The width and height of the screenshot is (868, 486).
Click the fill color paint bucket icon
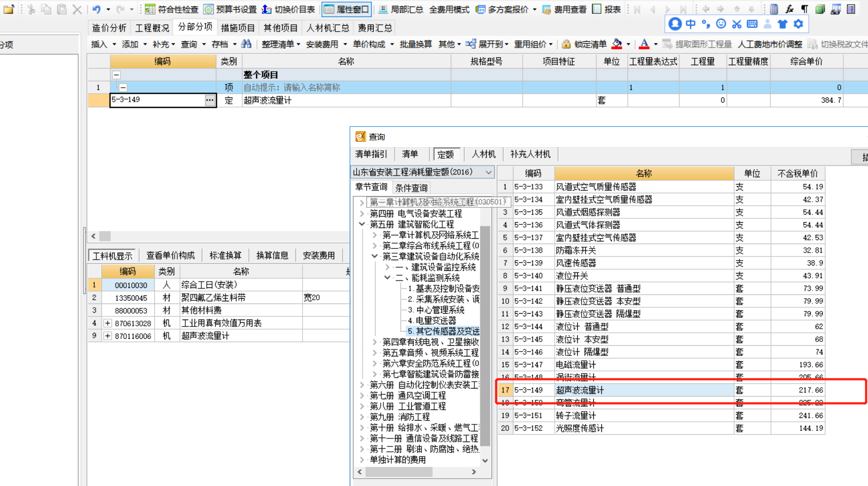617,44
